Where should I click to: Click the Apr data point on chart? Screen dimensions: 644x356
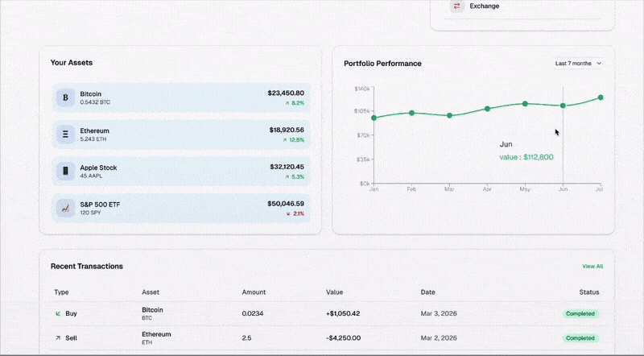point(487,108)
